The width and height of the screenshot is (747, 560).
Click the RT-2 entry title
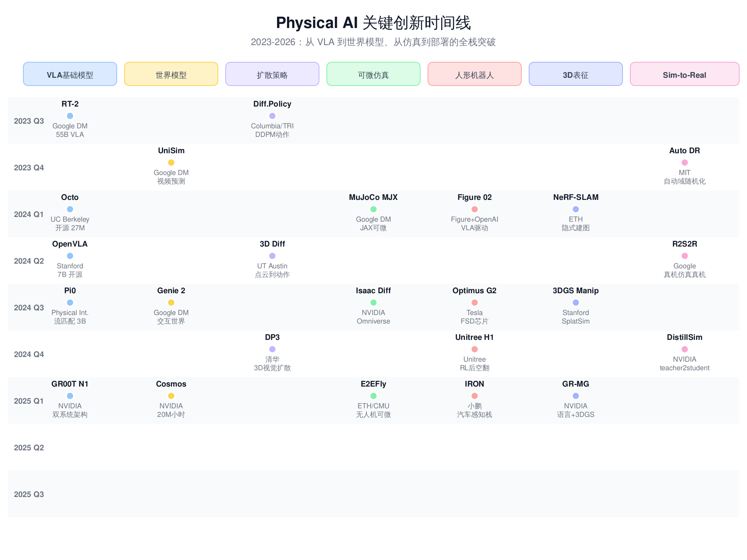[70, 104]
